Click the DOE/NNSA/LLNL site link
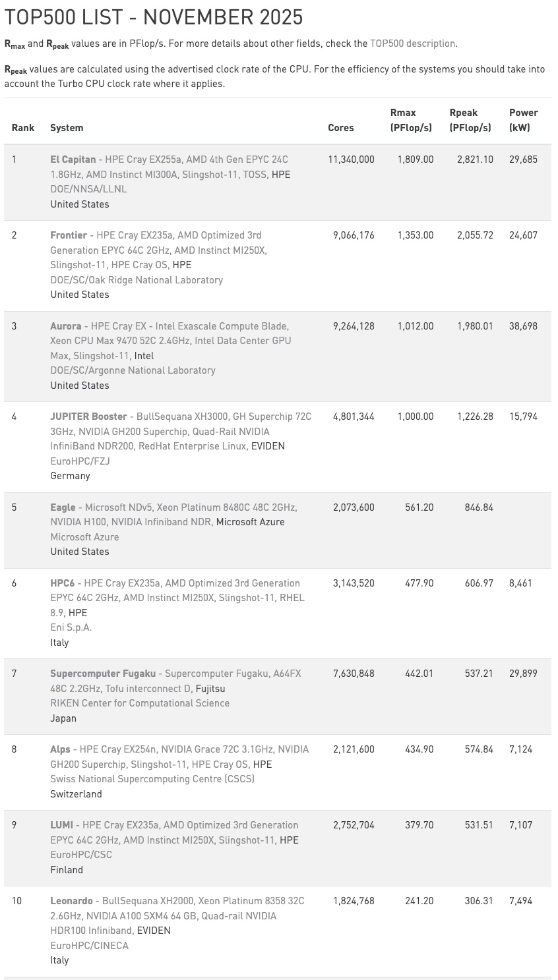 pyautogui.click(x=88, y=189)
